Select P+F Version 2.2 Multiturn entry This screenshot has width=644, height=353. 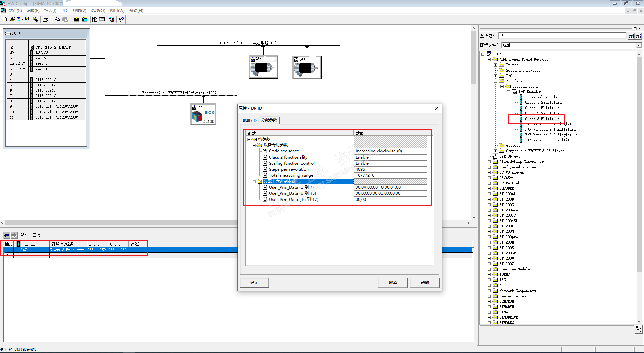click(x=550, y=140)
